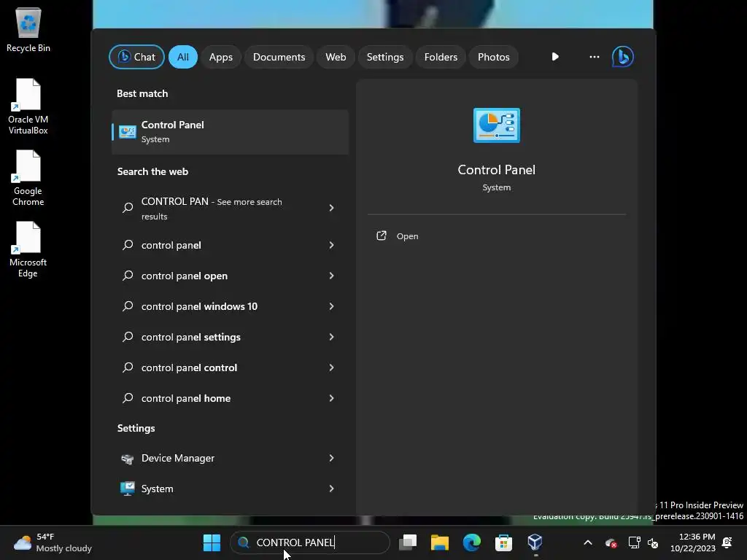This screenshot has width=747, height=560.
Task: Select the All filter tab
Action: [183, 57]
